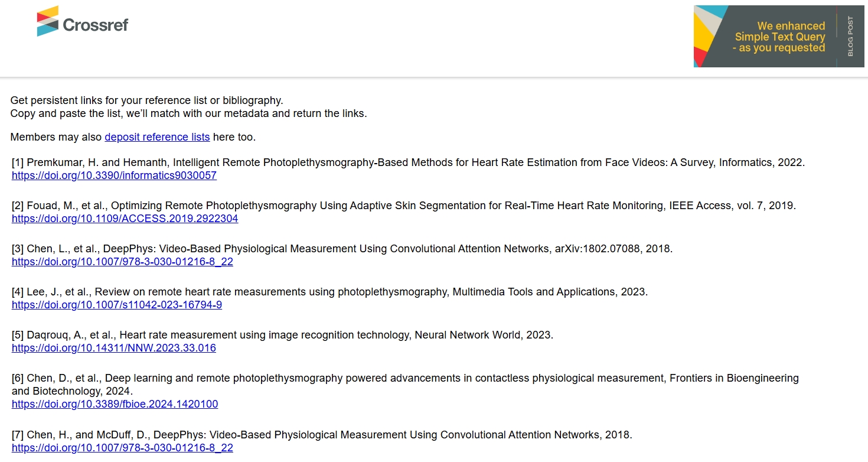Open the informatics9030057 DOI link
This screenshot has width=868, height=462.
point(114,175)
